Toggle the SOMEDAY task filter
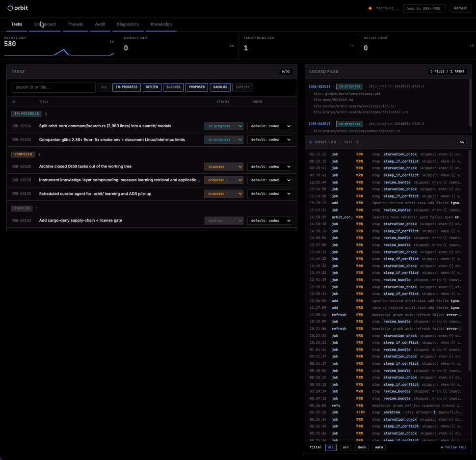 pos(242,87)
